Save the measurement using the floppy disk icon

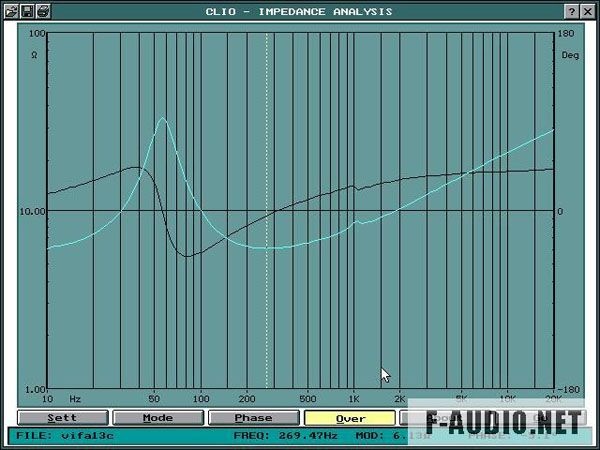(x=27, y=11)
